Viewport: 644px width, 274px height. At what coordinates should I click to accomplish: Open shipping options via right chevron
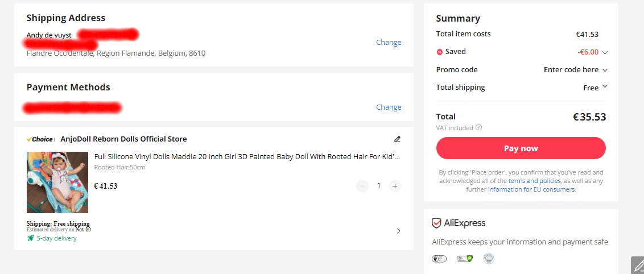click(398, 231)
